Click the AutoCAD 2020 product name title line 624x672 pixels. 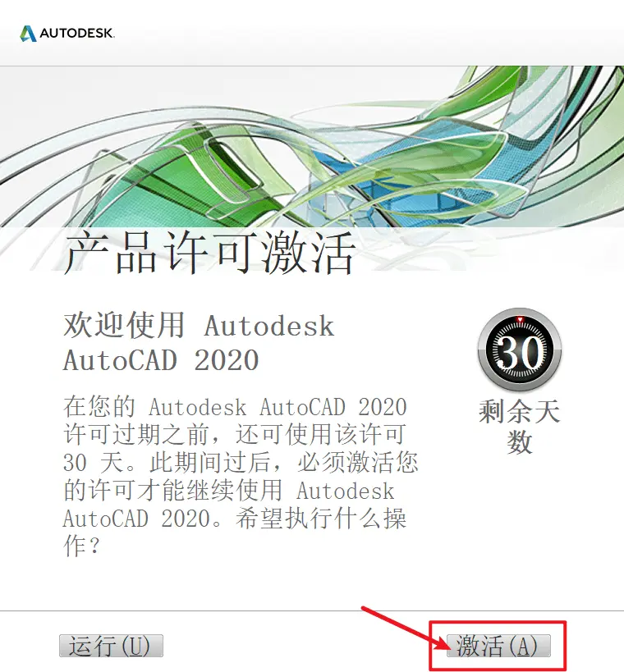pos(161,360)
